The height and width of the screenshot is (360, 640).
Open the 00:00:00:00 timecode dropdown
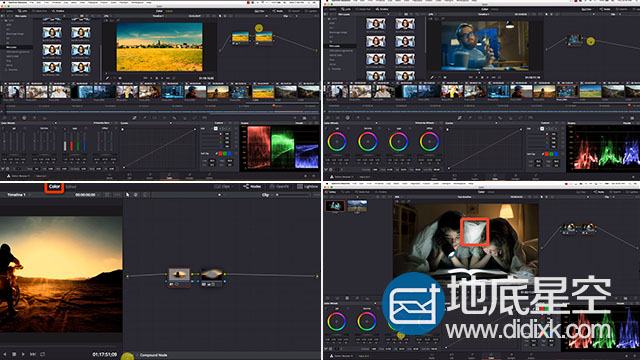(x=88, y=195)
